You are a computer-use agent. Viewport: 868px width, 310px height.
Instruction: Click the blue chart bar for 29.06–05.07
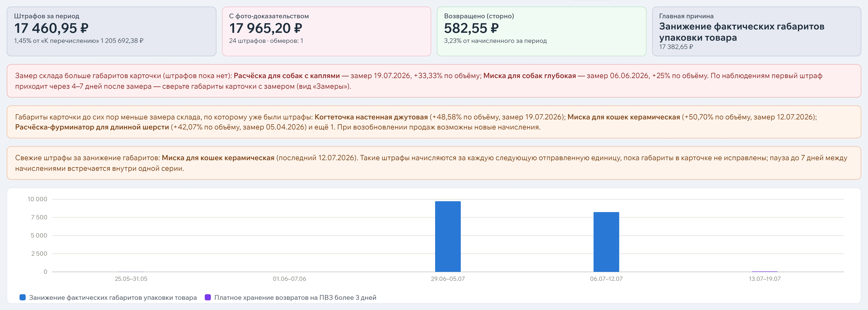click(448, 236)
